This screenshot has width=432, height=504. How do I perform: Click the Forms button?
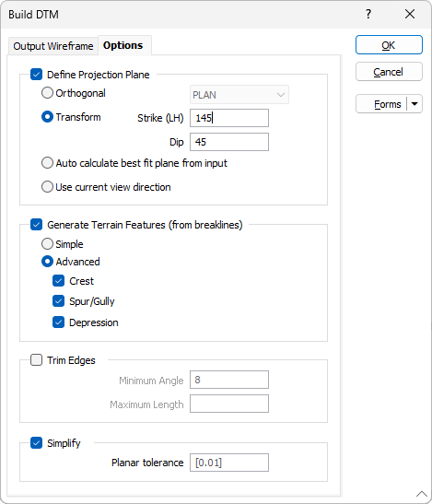[381, 104]
